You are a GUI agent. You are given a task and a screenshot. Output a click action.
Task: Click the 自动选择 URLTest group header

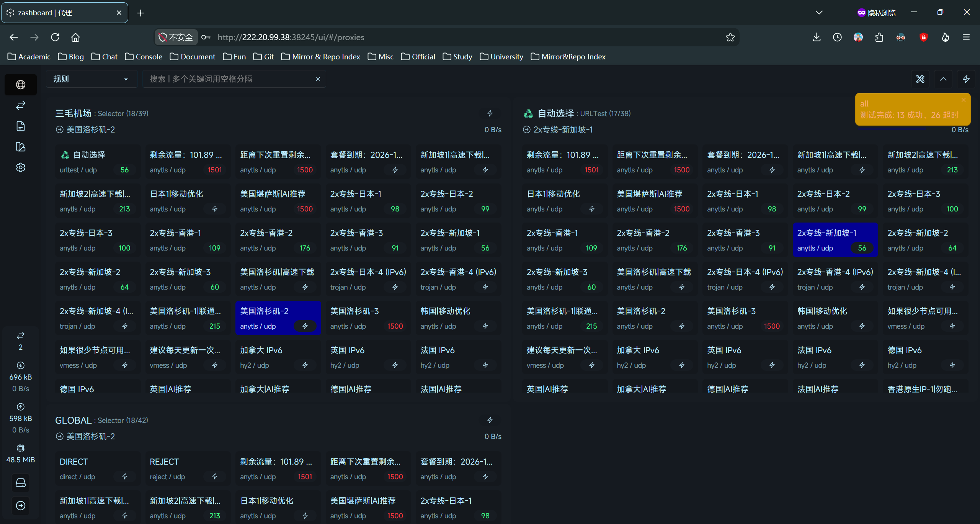point(577,113)
